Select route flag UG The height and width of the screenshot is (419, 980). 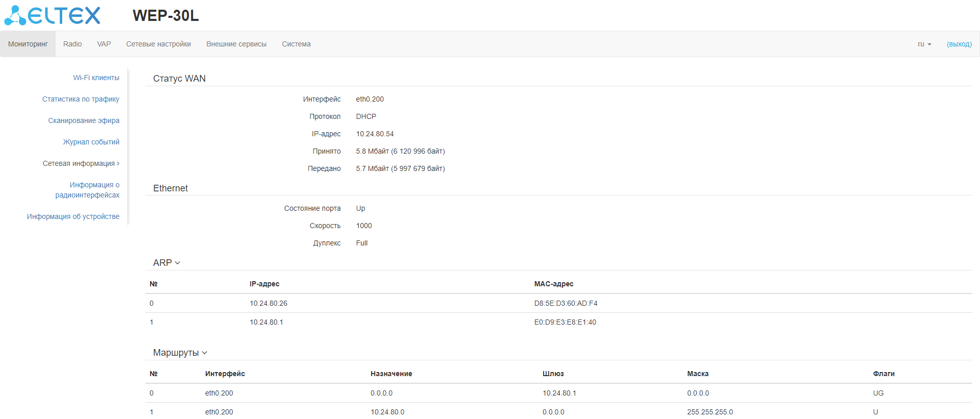tap(878, 393)
